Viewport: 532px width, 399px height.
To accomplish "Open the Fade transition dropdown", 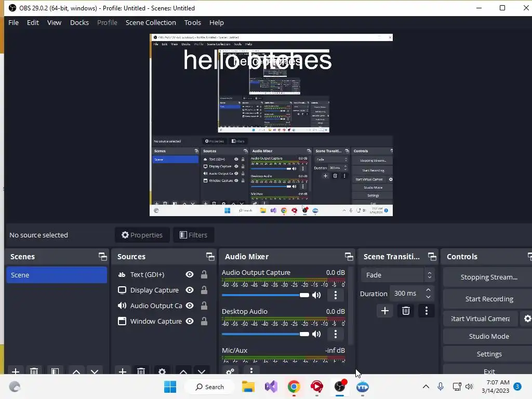I will [x=397, y=275].
